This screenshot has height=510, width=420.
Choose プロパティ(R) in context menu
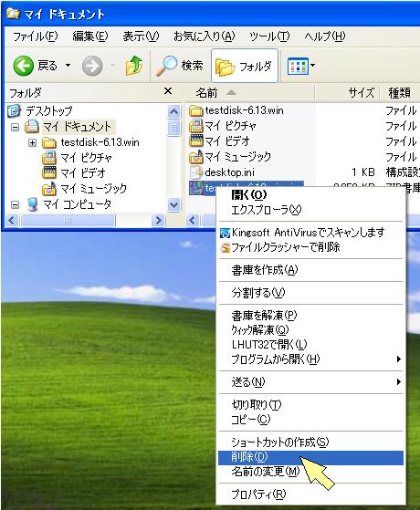pos(311,494)
